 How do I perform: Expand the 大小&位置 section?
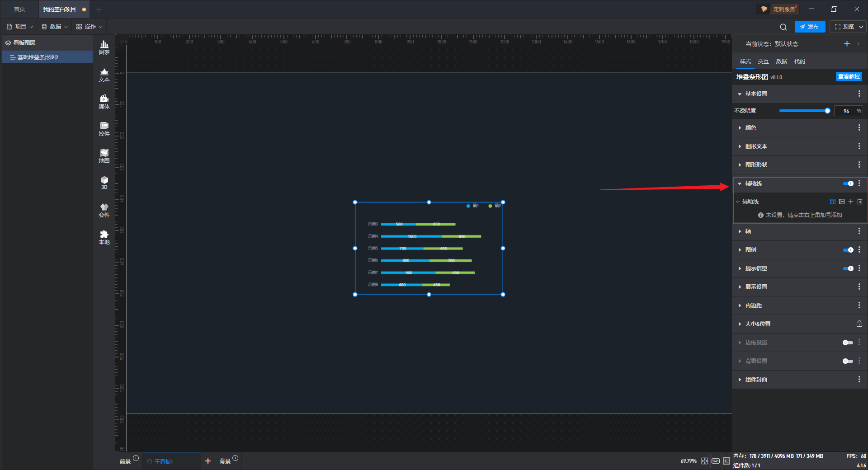tap(740, 324)
